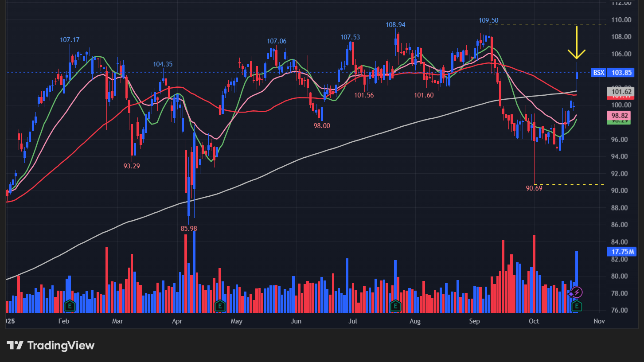Click the 107.17 February high label

pos(70,40)
